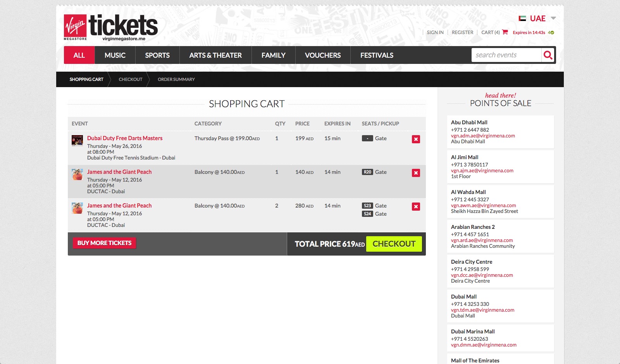
Task: Click BUY MORE TICKETS button
Action: pos(104,243)
